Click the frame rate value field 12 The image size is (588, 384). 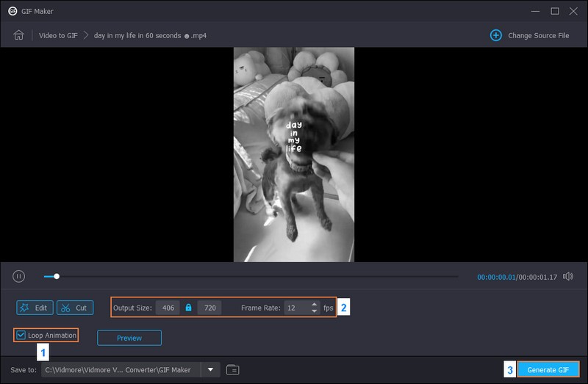pyautogui.click(x=297, y=308)
